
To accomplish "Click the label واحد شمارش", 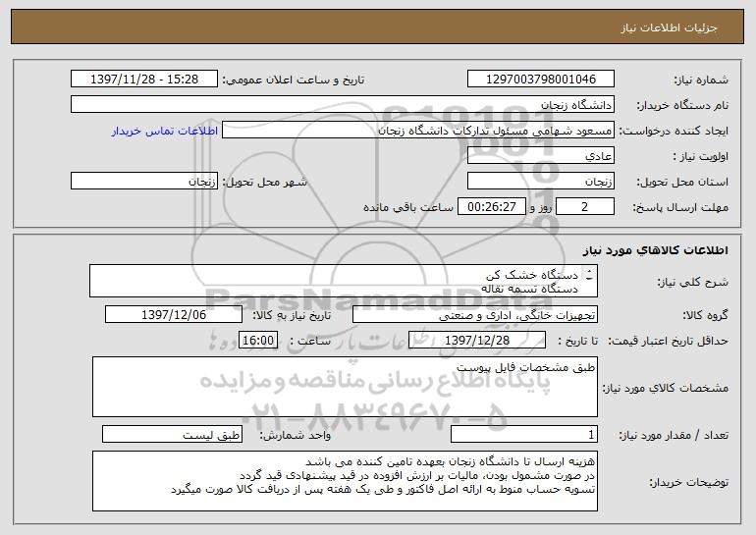I will pyautogui.click(x=296, y=435).
